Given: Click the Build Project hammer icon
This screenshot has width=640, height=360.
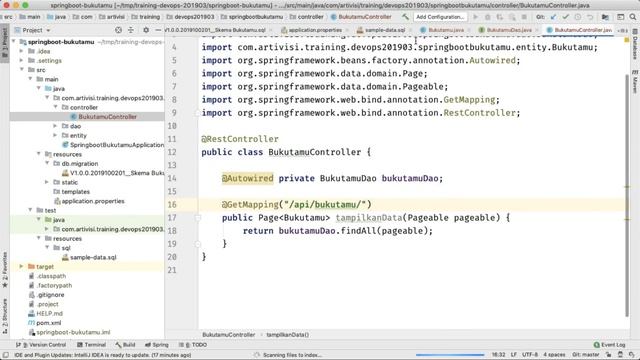Looking at the screenshot, I should click(x=405, y=17).
